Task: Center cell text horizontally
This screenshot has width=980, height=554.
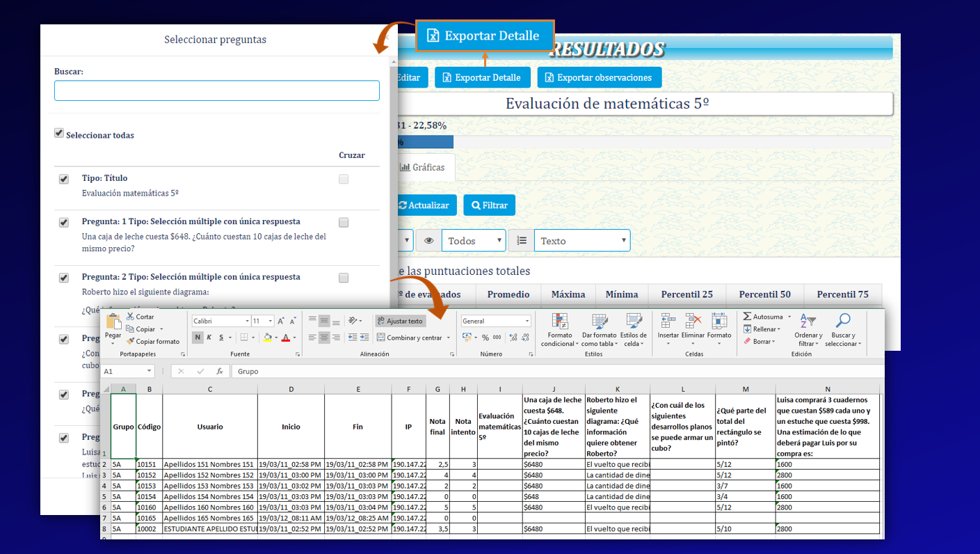Action: coord(324,338)
